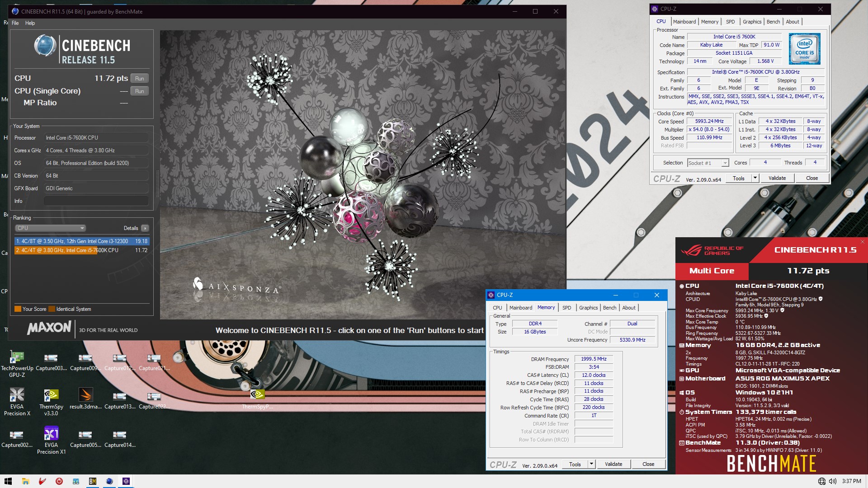Screen dimensions: 868x488
Task: Select ranking entry Intel Core i5-7600K CPU
Action: click(x=82, y=250)
